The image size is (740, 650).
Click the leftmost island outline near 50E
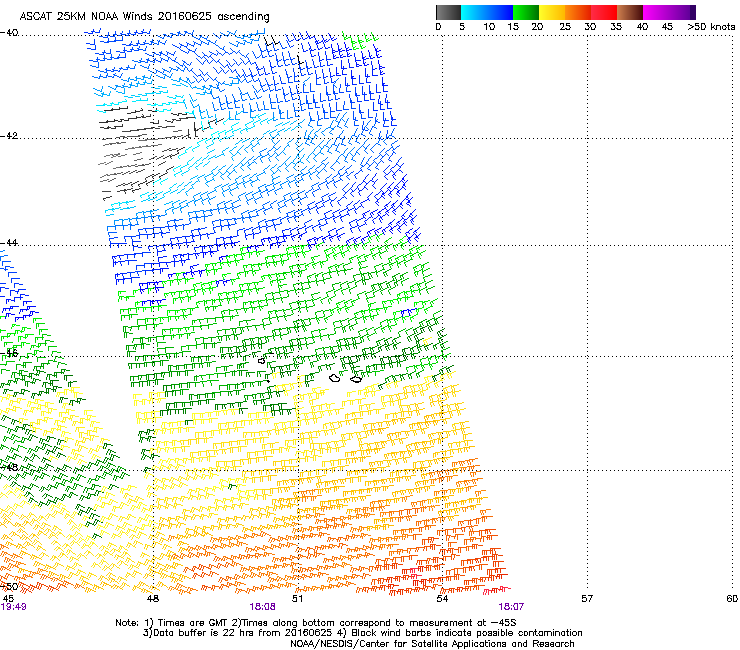coord(262,361)
